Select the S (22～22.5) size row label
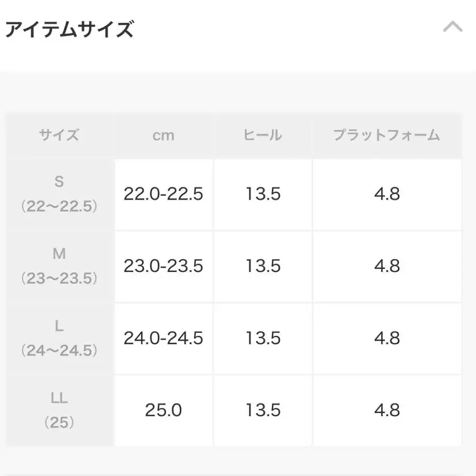The width and height of the screenshot is (476, 476). pos(59,194)
